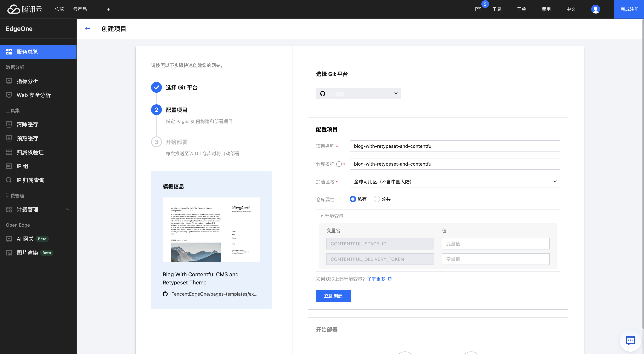This screenshot has width=644, height=354.
Task: Click the 完成注册 button
Action: pos(629,9)
